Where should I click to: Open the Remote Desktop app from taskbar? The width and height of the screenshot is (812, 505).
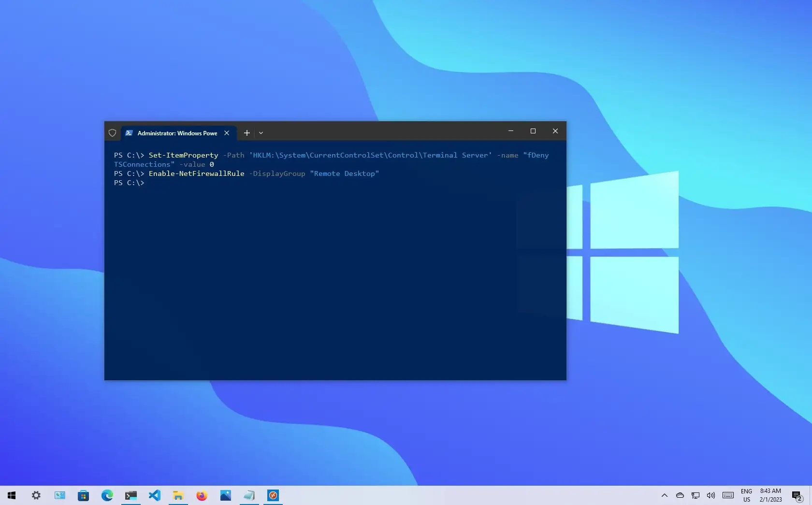click(273, 495)
